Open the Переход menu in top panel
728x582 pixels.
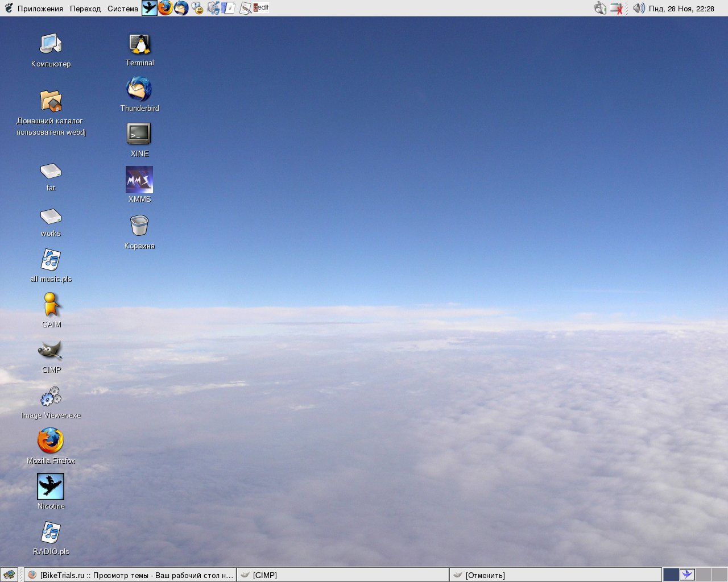tap(85, 9)
